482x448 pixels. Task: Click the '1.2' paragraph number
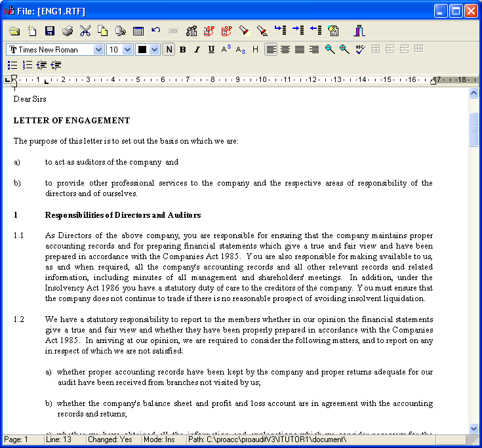point(18,319)
